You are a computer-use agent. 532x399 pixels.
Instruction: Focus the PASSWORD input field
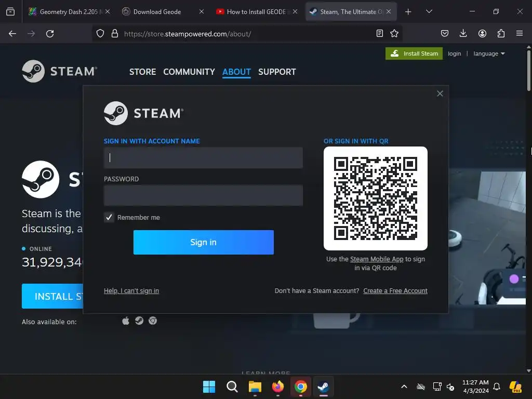(203, 195)
